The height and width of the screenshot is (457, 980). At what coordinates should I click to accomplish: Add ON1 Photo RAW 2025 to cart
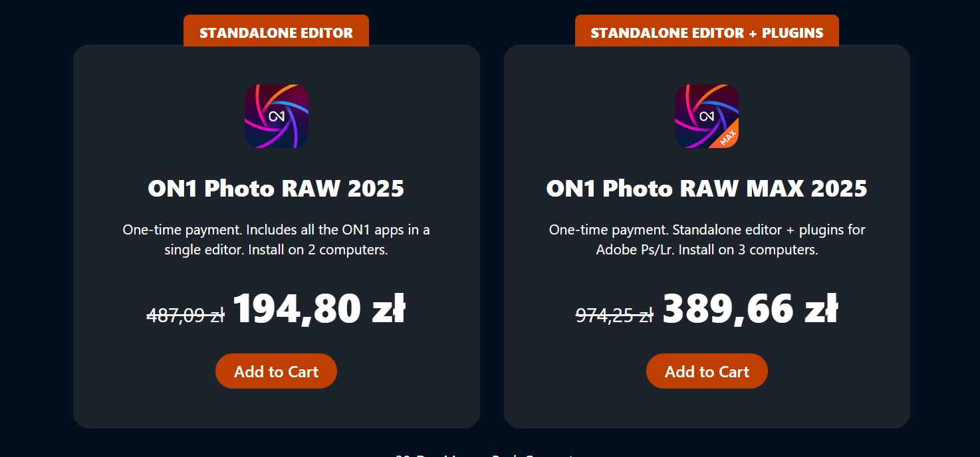click(276, 371)
